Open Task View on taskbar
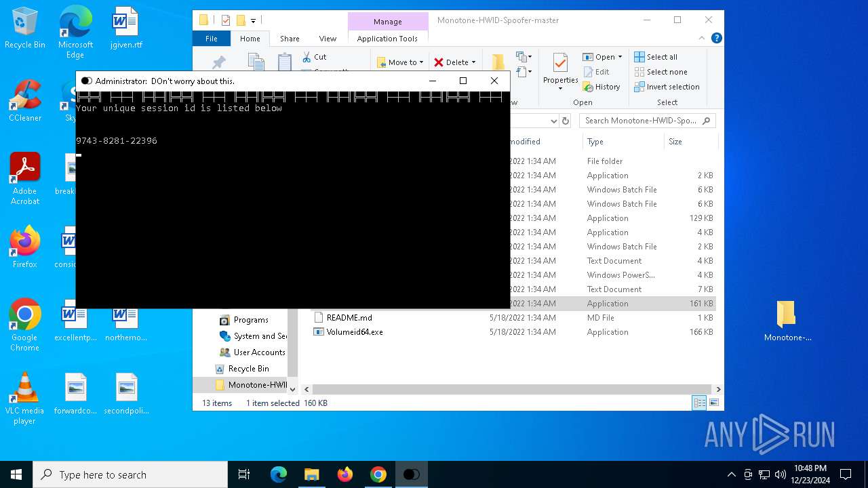The image size is (868, 488). [x=244, y=474]
